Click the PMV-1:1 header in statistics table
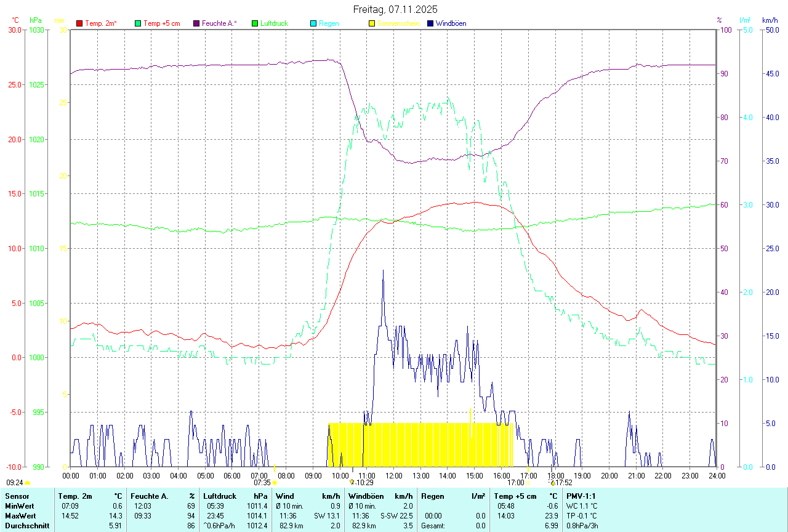 click(581, 496)
